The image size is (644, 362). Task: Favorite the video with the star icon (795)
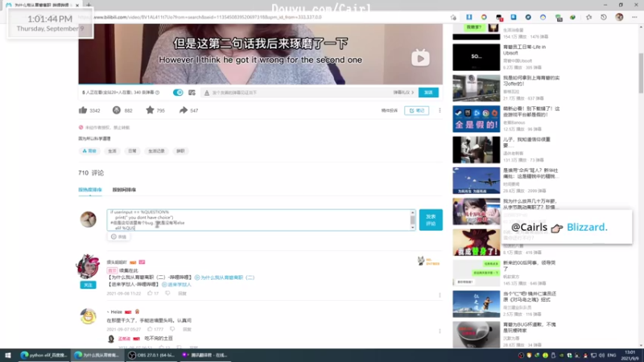pos(150,110)
